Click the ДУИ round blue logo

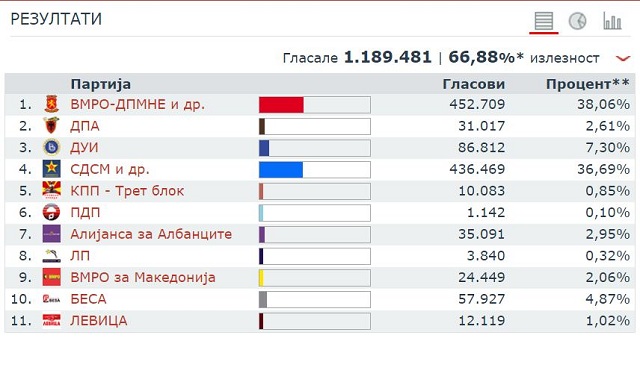click(x=51, y=147)
